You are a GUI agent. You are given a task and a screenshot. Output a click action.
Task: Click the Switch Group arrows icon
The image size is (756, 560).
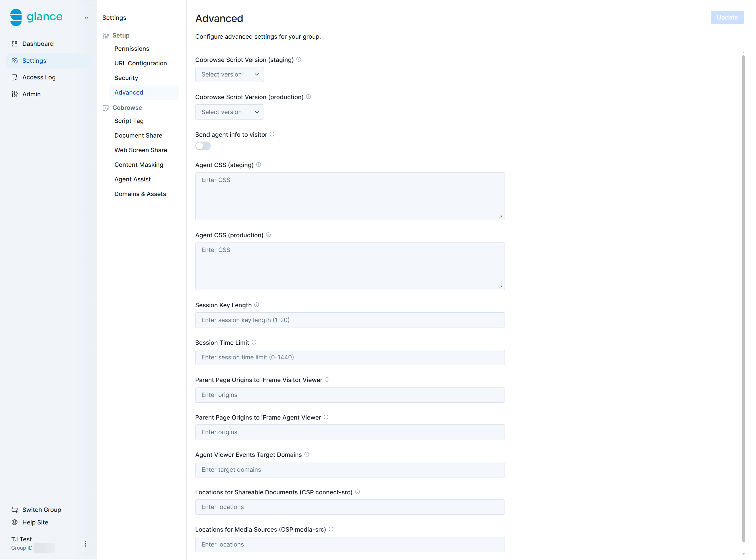click(x=15, y=510)
